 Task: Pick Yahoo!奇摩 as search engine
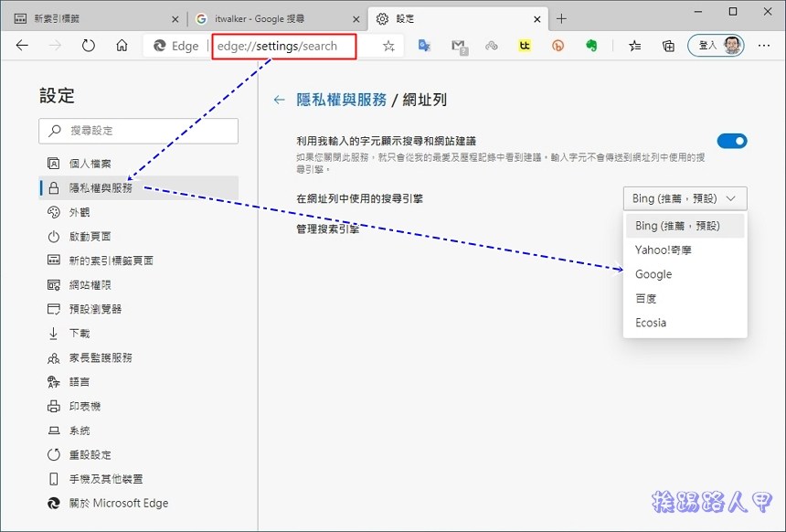click(664, 250)
